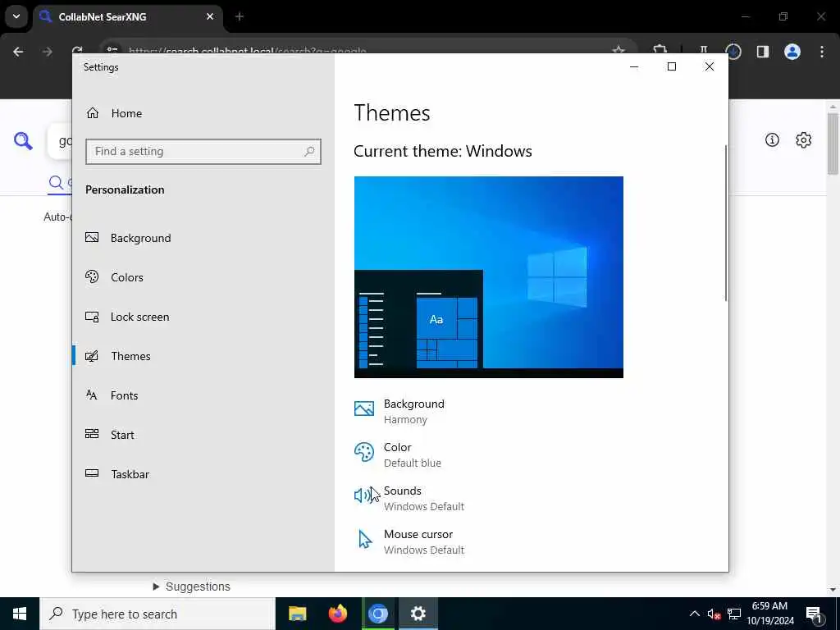Focus the Find a setting search box

coord(203,152)
